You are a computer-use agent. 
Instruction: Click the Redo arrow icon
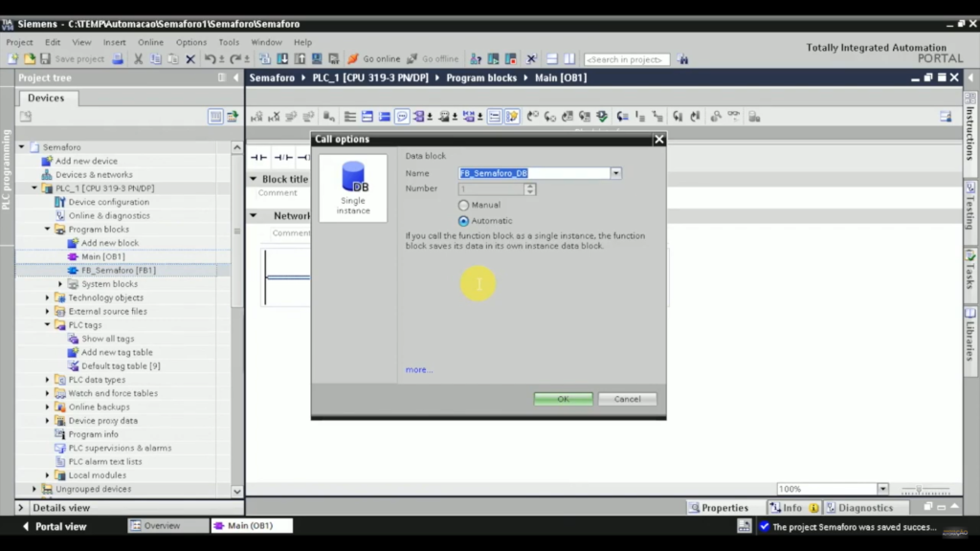coord(235,59)
